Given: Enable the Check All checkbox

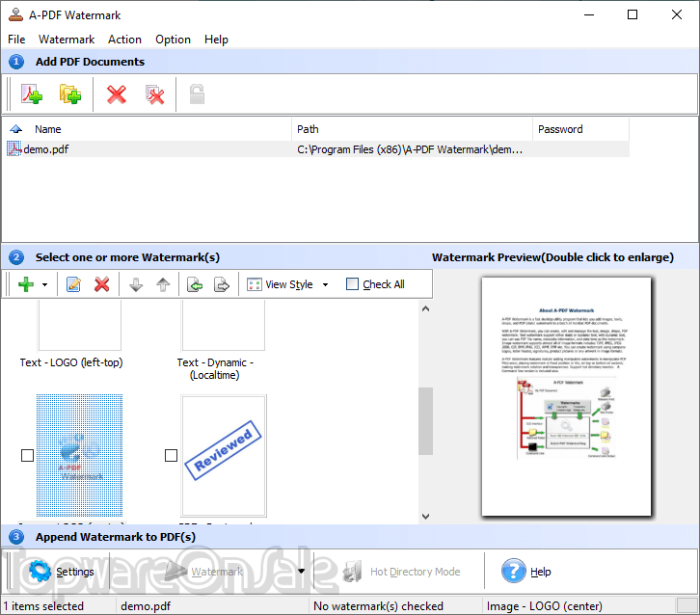Looking at the screenshot, I should [x=352, y=284].
